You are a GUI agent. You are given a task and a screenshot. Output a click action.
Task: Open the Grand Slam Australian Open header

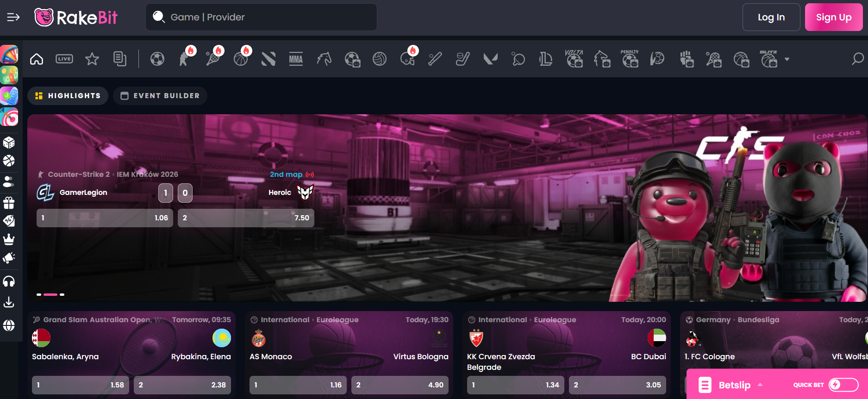tap(99, 320)
